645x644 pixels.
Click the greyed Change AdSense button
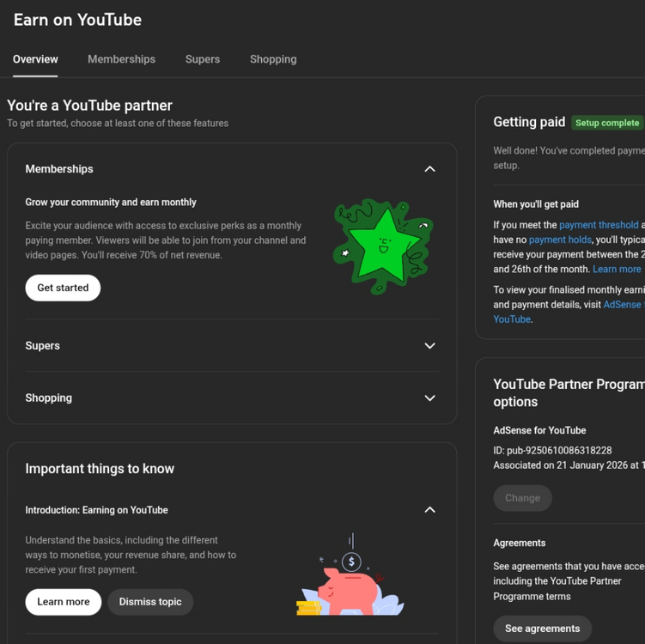tap(522, 498)
